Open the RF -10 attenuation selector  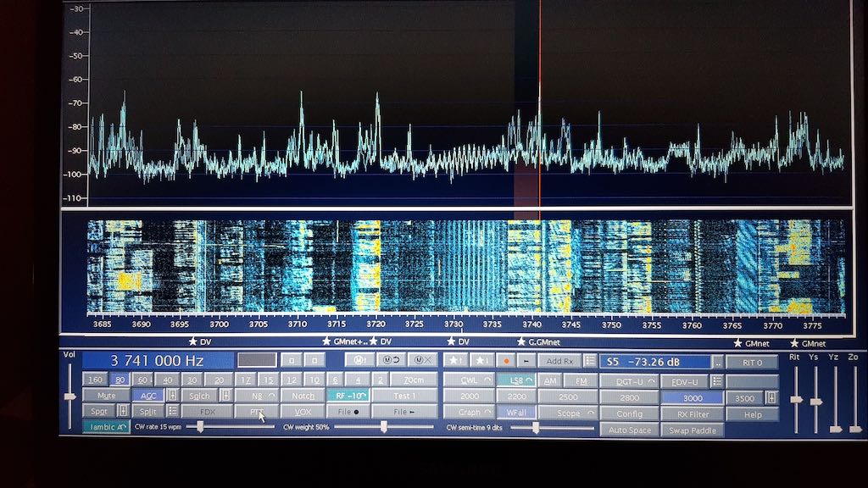(x=348, y=396)
